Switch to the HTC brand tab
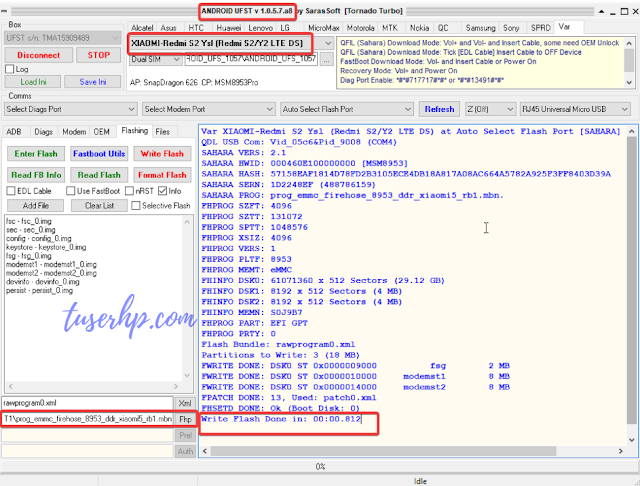This screenshot has height=486, width=640. pos(196,28)
